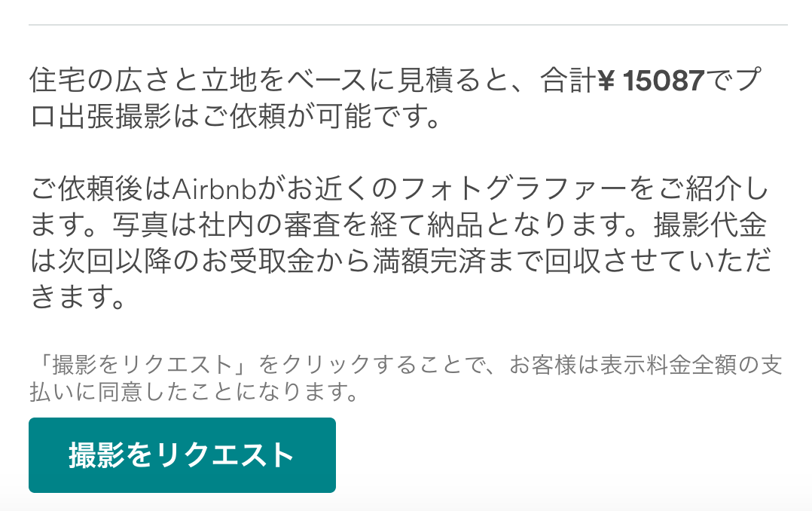The height and width of the screenshot is (511, 812).
Task: Click the 払いに同意したことになります disclaimer line
Action: tap(194, 391)
